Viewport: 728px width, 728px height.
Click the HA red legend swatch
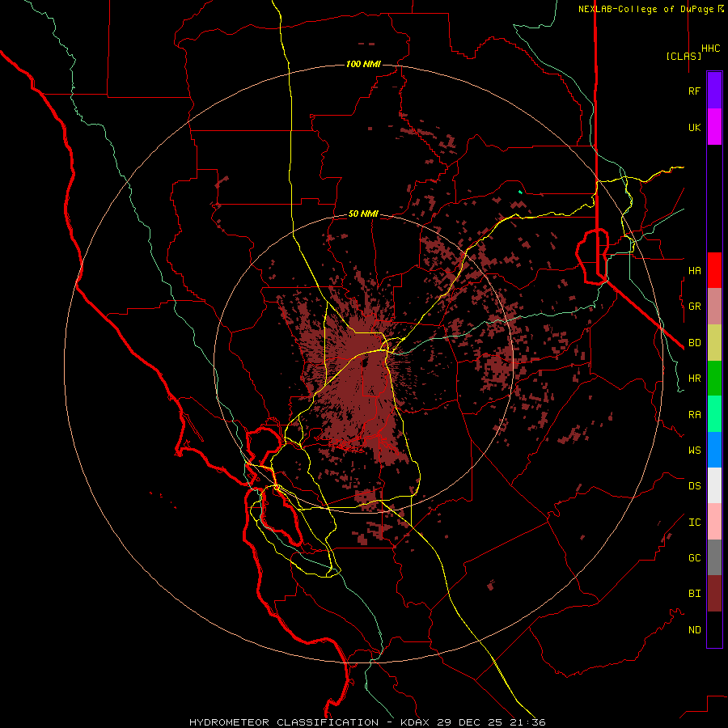pos(714,270)
